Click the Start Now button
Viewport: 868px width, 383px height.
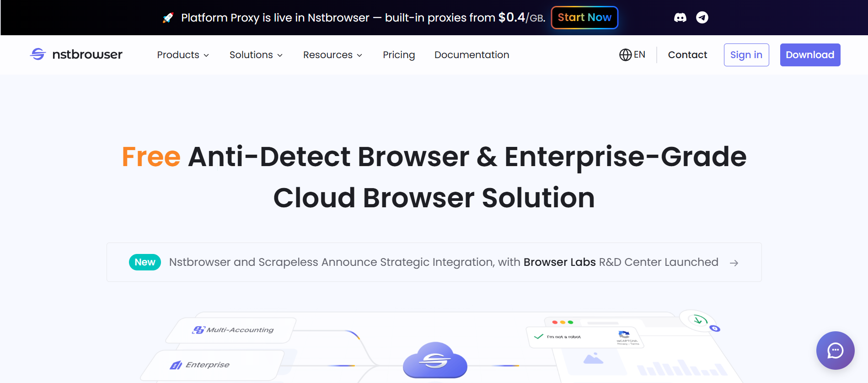[584, 17]
